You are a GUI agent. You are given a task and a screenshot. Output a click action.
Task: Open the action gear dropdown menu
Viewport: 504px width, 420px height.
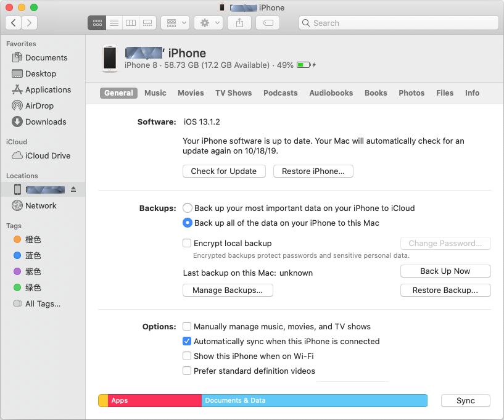coord(209,23)
